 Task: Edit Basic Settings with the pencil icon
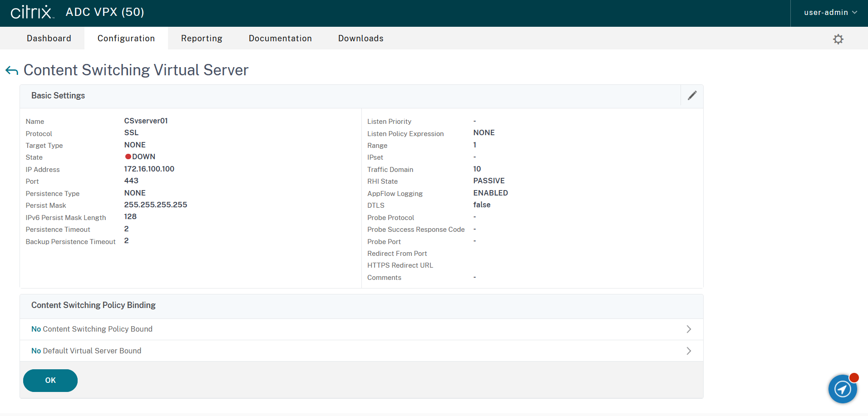692,96
